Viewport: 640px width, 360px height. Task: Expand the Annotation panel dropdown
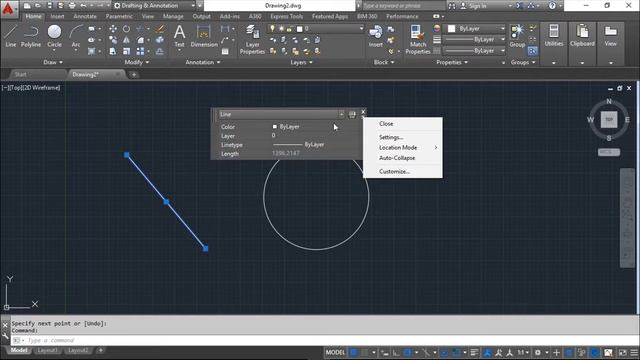tap(203, 62)
